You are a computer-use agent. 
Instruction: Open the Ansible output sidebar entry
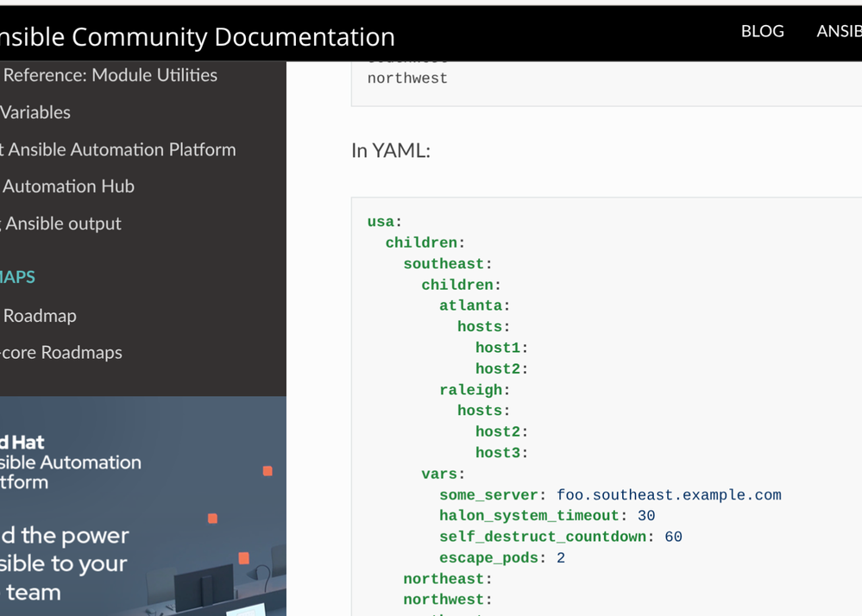62,223
